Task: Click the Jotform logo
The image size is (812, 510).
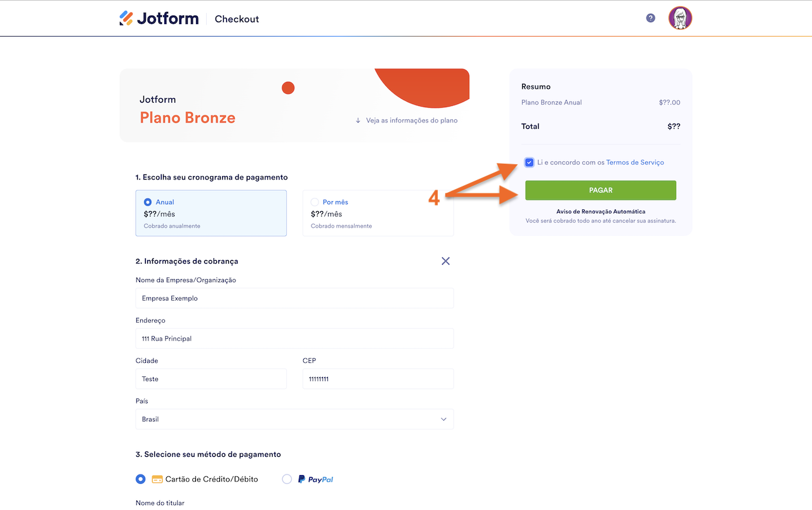Action: click(158, 18)
